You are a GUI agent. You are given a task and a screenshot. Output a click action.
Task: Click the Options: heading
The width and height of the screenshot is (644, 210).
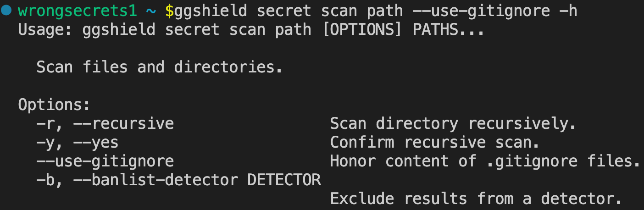(55, 105)
